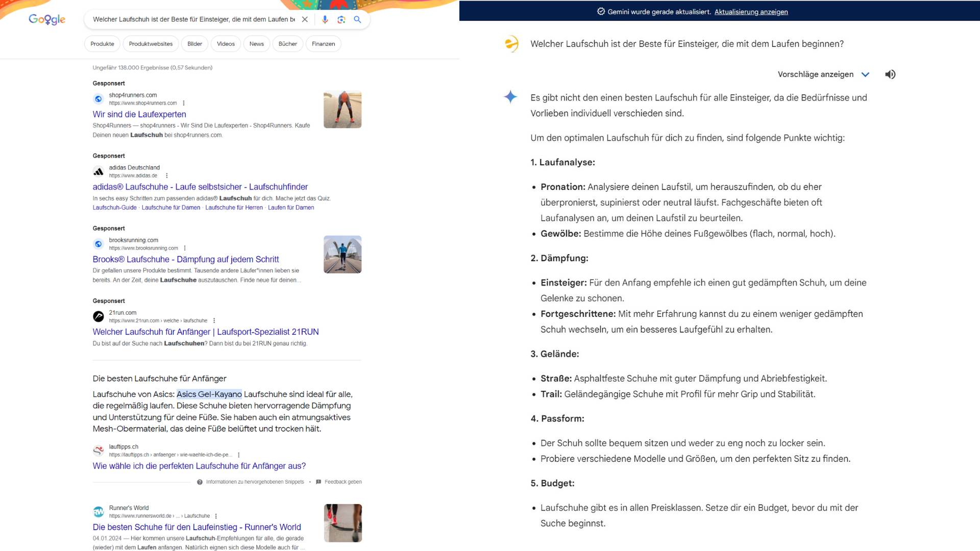Open the three-dot menu for brooksrunning.com ad

pyautogui.click(x=185, y=248)
